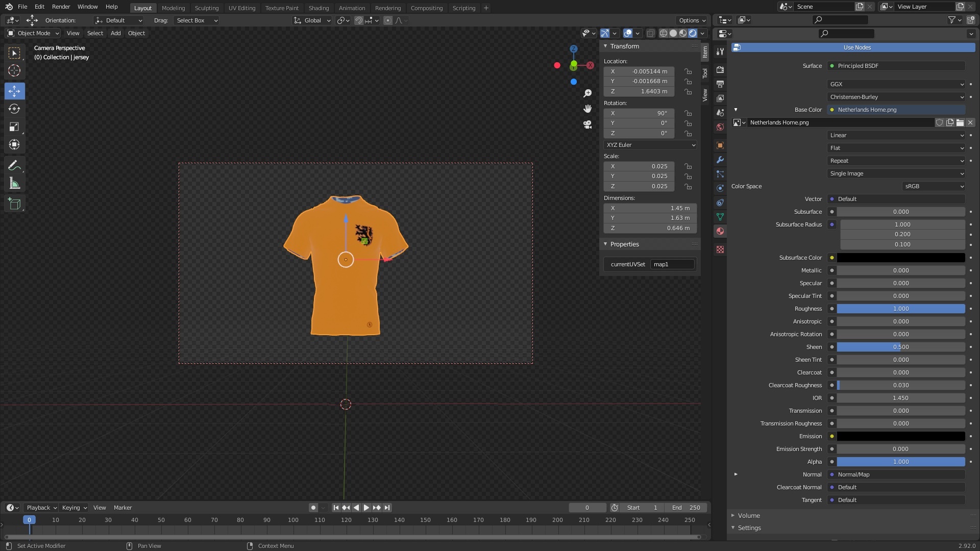The height and width of the screenshot is (551, 980).
Task: Open the Material properties tab icon
Action: [x=720, y=231]
